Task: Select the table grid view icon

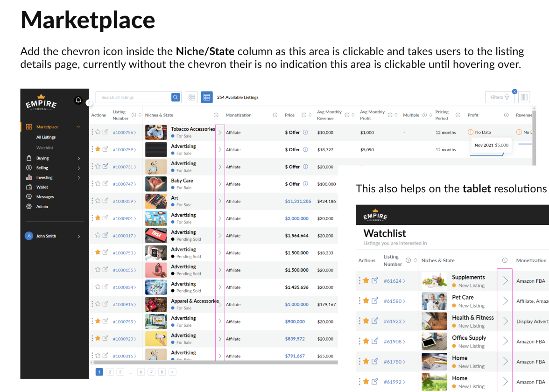Action: click(x=206, y=97)
